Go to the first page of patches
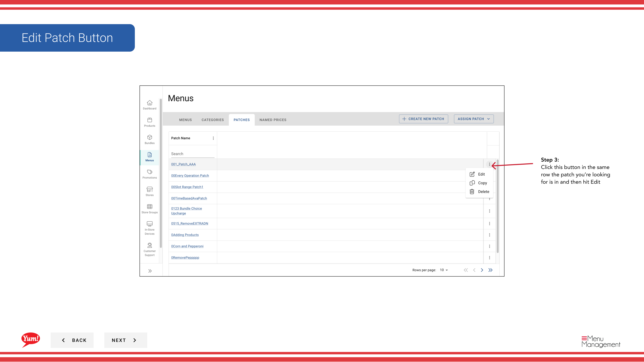Image resolution: width=644 pixels, height=362 pixels. (466, 270)
